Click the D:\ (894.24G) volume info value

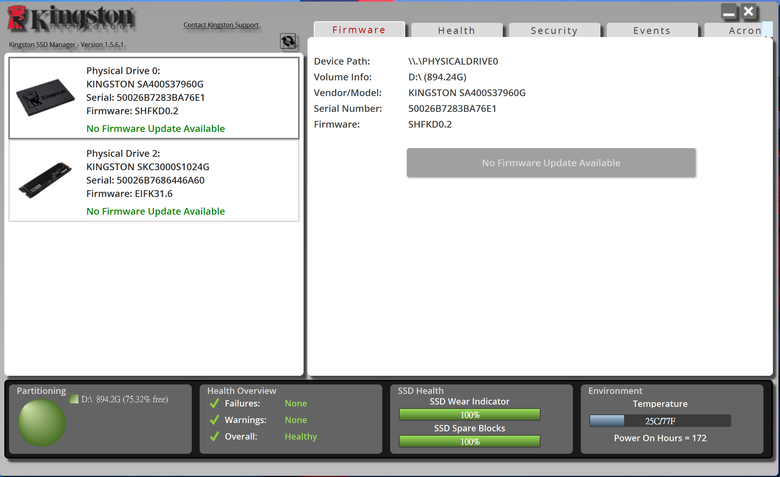[x=437, y=77]
